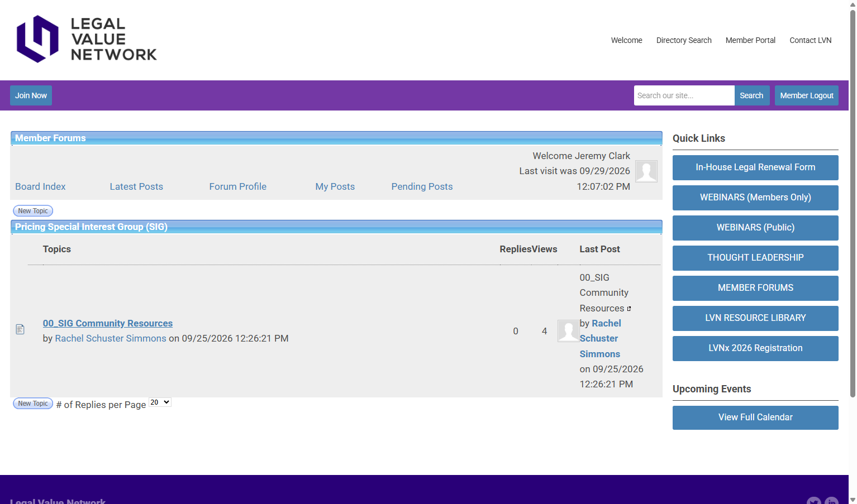The image size is (857, 504).
Task: Click the Replies column header
Action: [x=516, y=249]
